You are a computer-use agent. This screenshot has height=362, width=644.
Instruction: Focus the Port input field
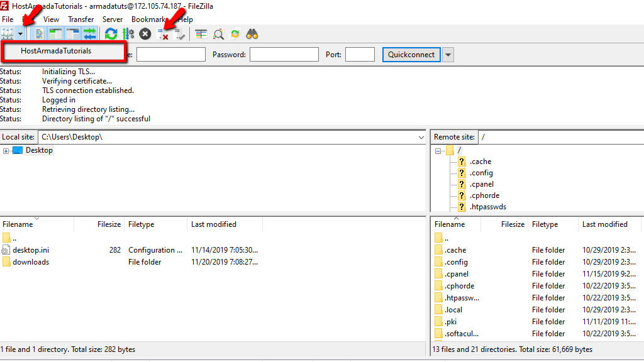(x=360, y=55)
